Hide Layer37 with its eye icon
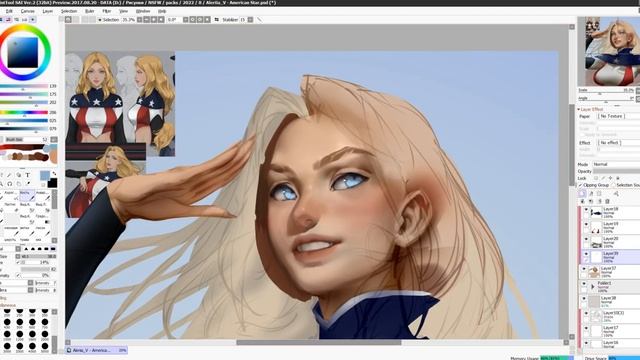 [x=584, y=269]
